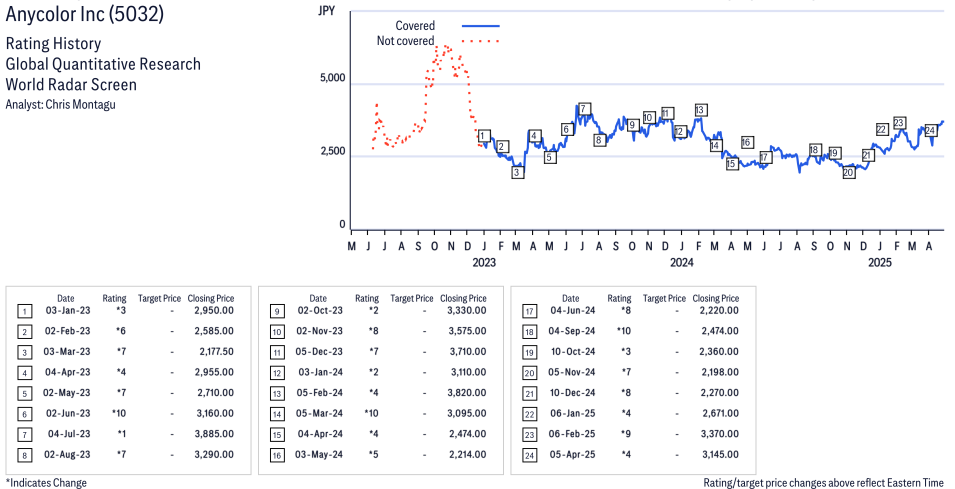Select chart marker 6 on the graph
The width and height of the screenshot is (955, 489).
[x=567, y=129]
